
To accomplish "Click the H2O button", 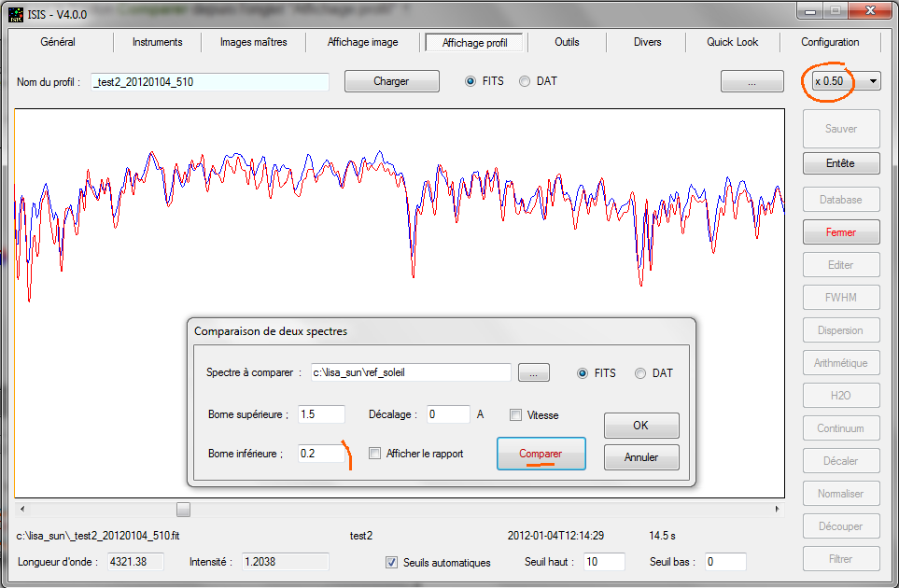I will (x=841, y=396).
